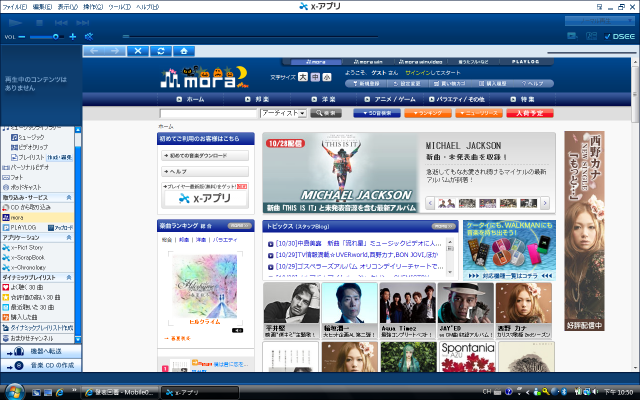Go to the browser home page
Screen dimensions: 640x400
[x=184, y=51]
